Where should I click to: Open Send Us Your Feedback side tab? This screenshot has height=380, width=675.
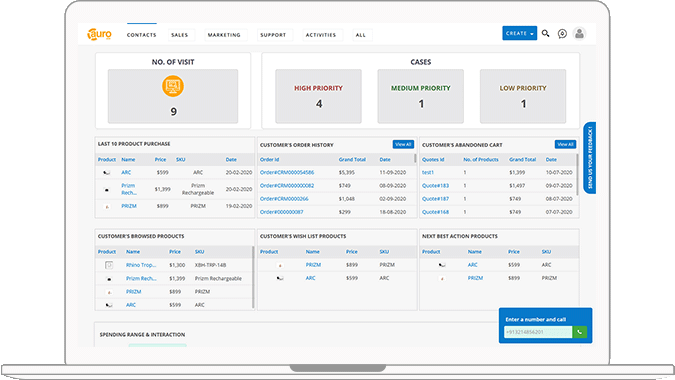(590, 158)
